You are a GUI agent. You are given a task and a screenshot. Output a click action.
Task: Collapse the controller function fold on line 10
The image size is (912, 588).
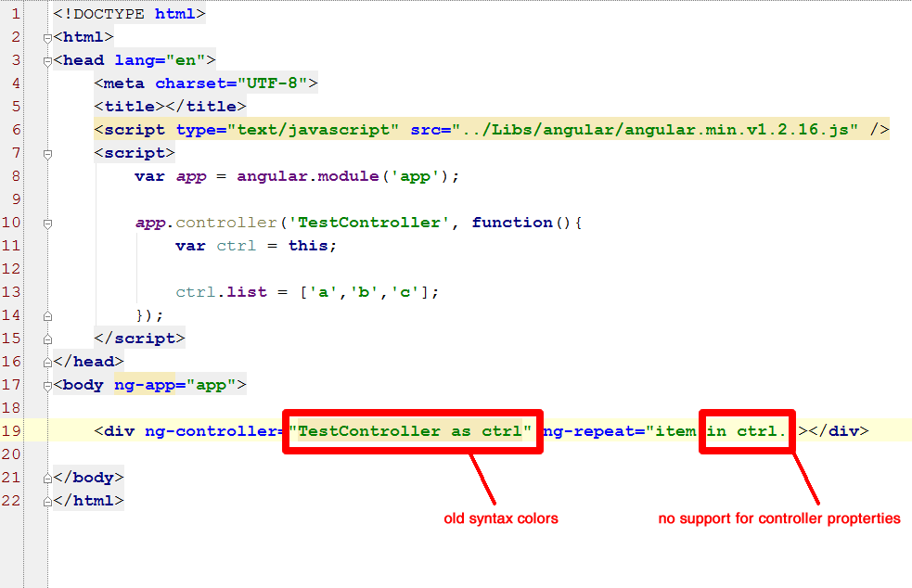(47, 224)
